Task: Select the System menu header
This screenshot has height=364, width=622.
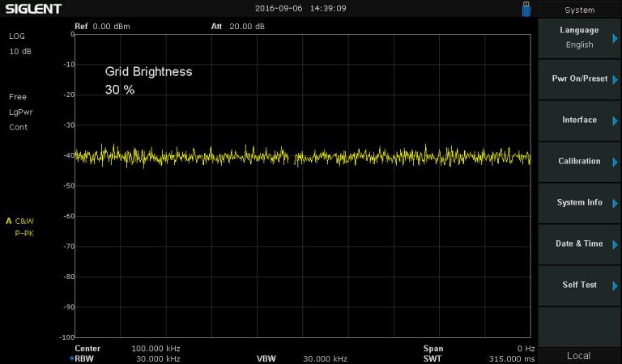Action: tap(579, 10)
